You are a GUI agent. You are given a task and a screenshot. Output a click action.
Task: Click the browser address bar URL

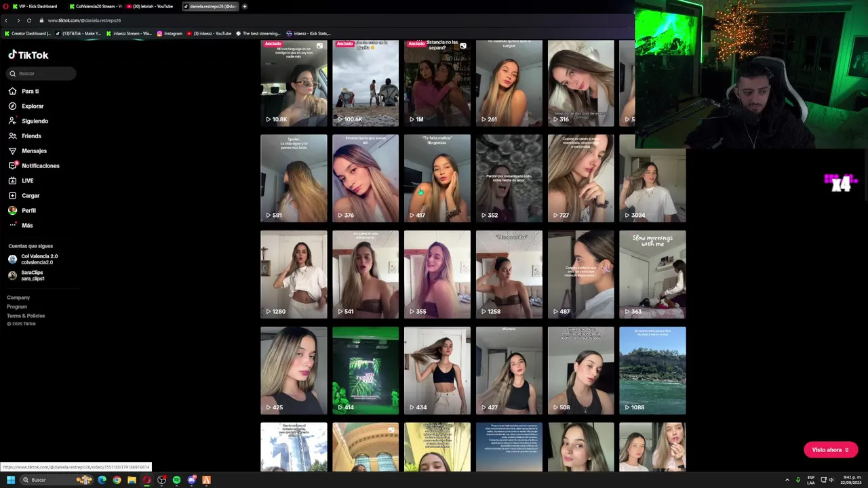[x=84, y=20]
